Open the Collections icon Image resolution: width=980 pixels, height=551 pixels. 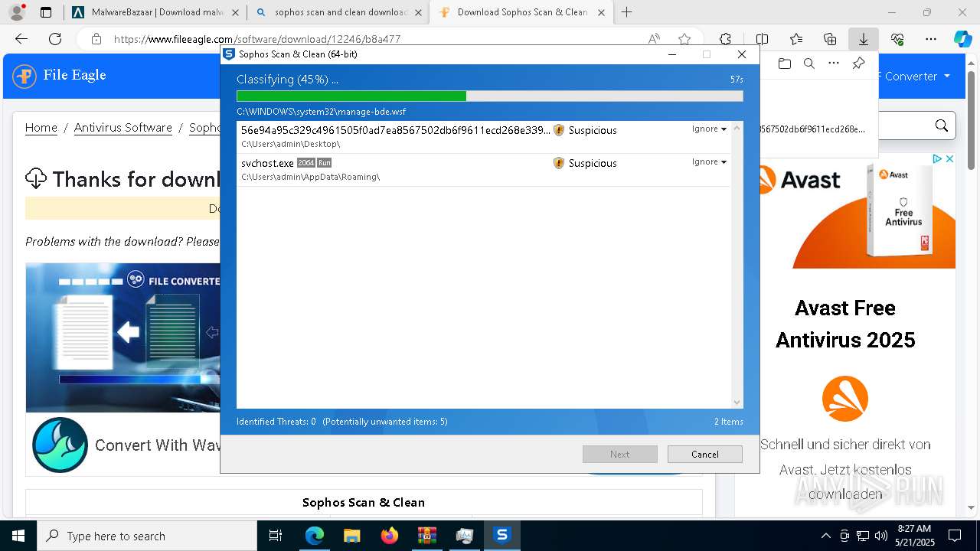830,39
